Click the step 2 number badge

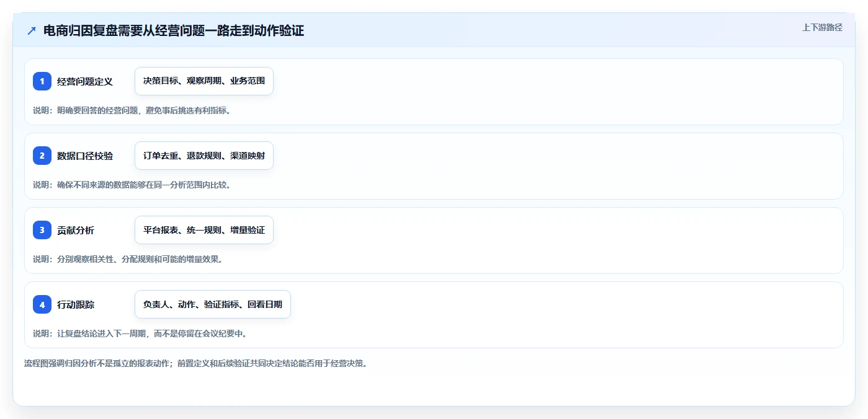coord(42,156)
